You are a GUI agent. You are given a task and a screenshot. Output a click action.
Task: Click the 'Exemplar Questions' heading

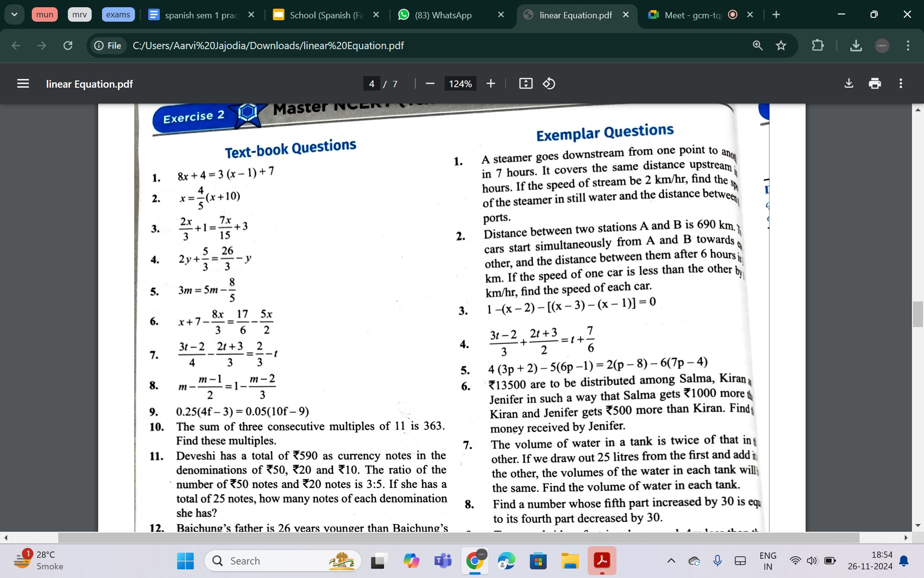605,132
